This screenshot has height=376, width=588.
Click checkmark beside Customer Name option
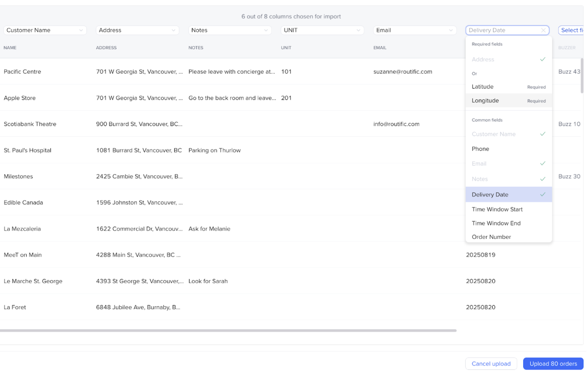[542, 134]
